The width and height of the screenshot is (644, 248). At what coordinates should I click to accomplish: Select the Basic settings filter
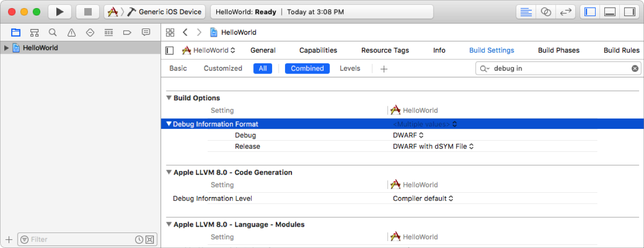(178, 69)
